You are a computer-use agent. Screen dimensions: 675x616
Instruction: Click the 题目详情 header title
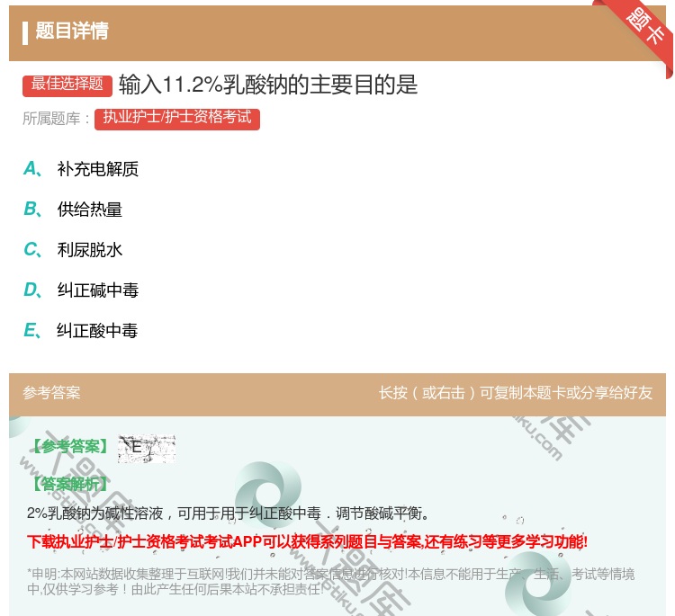71,31
